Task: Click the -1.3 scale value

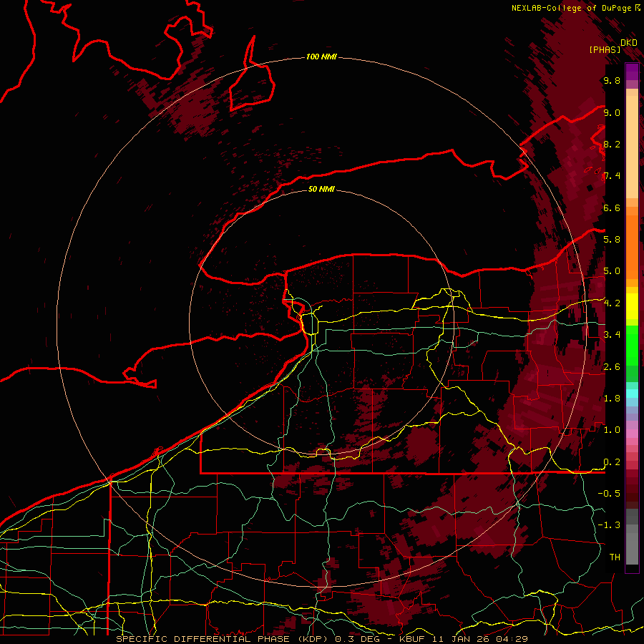Action: coord(609,525)
